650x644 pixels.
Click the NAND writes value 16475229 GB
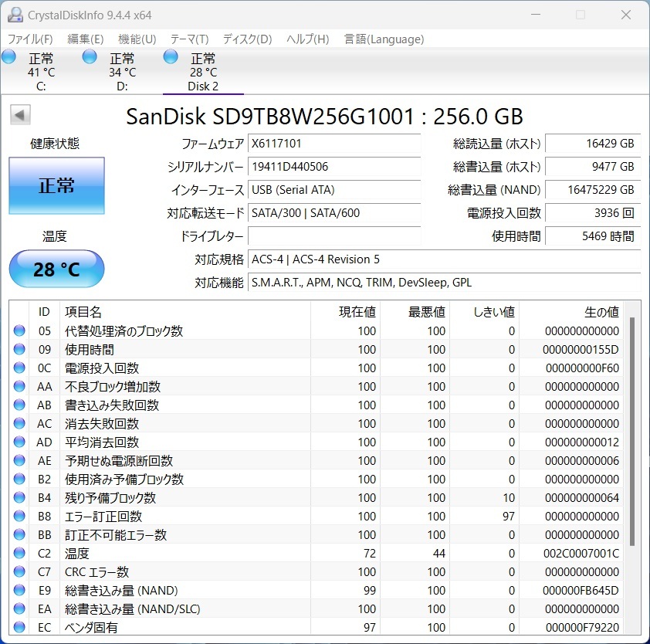pos(593,190)
